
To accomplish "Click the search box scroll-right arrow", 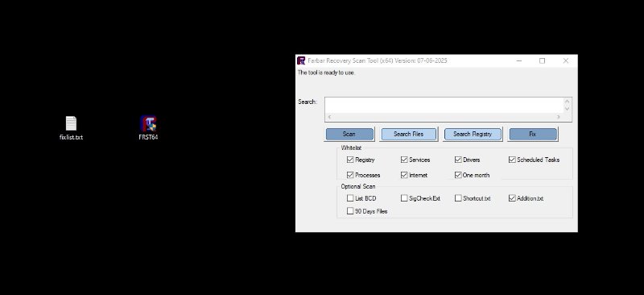I will click(558, 117).
